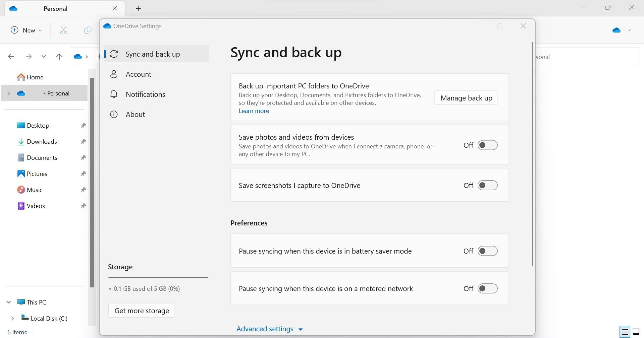Click the Get more storage button
The image size is (644, 338).
coord(141,311)
